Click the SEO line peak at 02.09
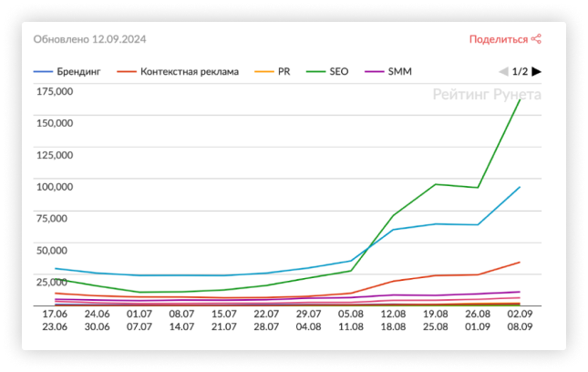This screenshot has width=588, height=372. 520,99
